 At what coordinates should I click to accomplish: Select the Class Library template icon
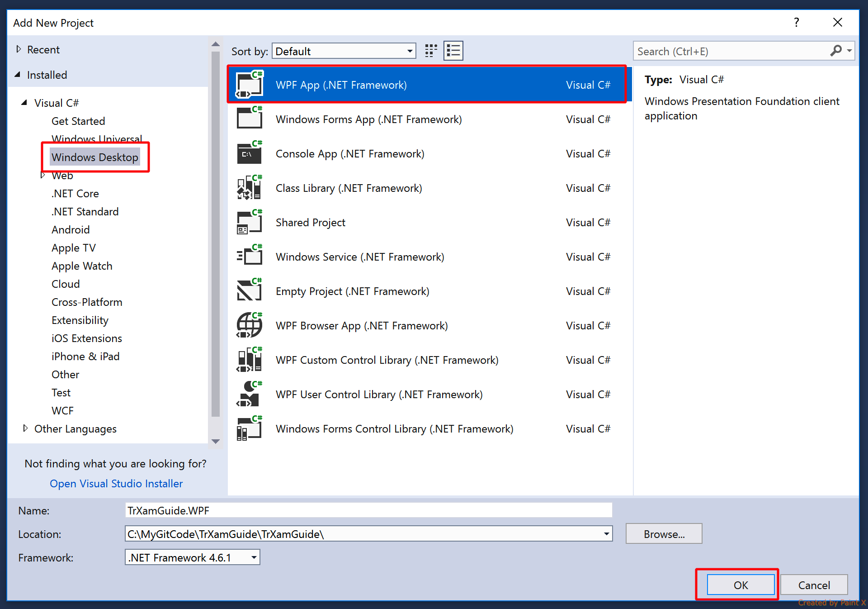click(x=250, y=188)
